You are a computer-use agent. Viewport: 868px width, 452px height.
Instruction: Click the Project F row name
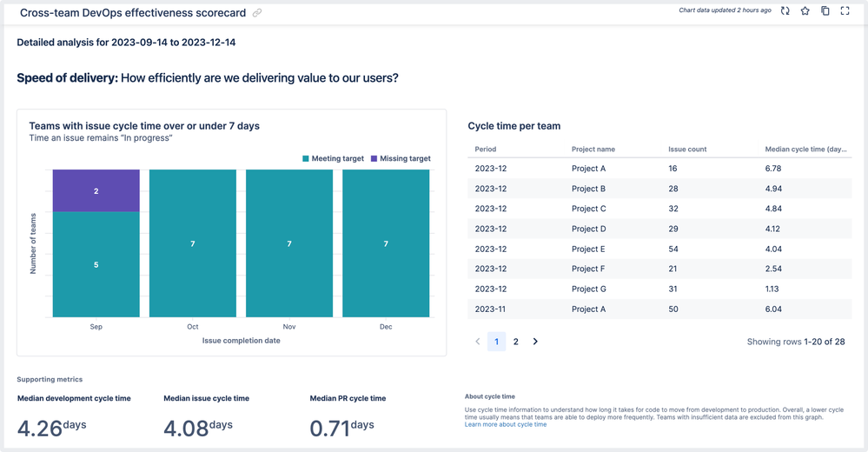[x=588, y=269]
